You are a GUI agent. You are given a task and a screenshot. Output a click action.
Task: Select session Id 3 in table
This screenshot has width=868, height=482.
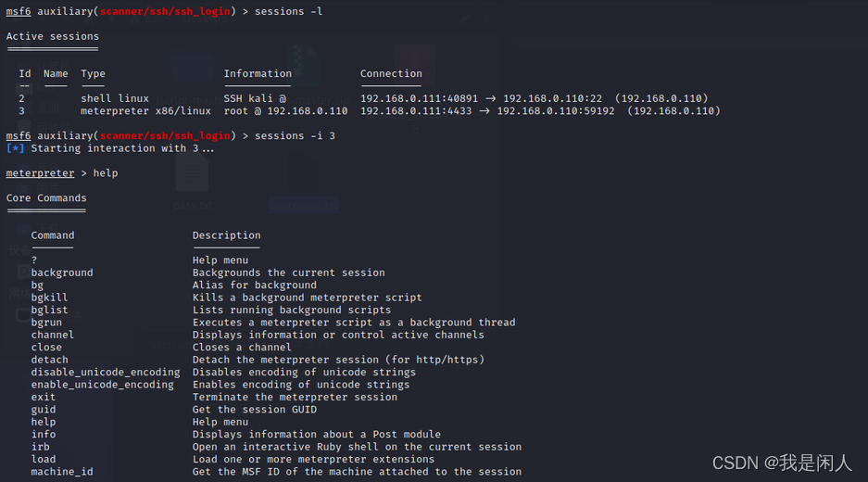pyautogui.click(x=21, y=111)
